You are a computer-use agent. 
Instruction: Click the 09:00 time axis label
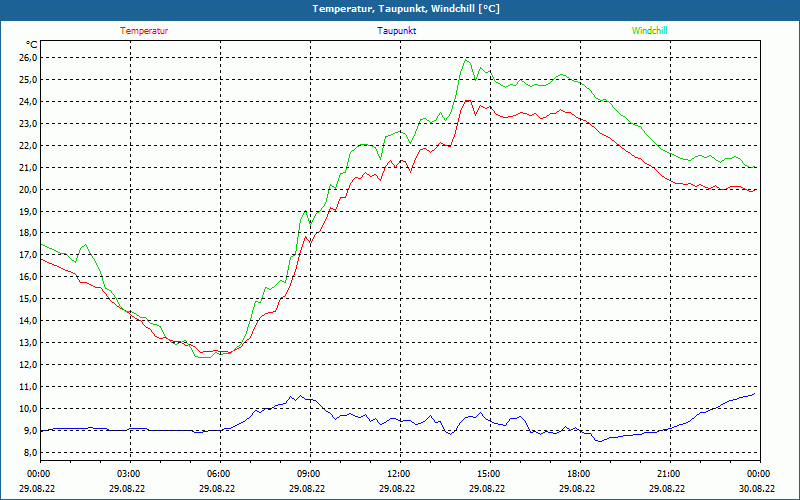tap(310, 474)
